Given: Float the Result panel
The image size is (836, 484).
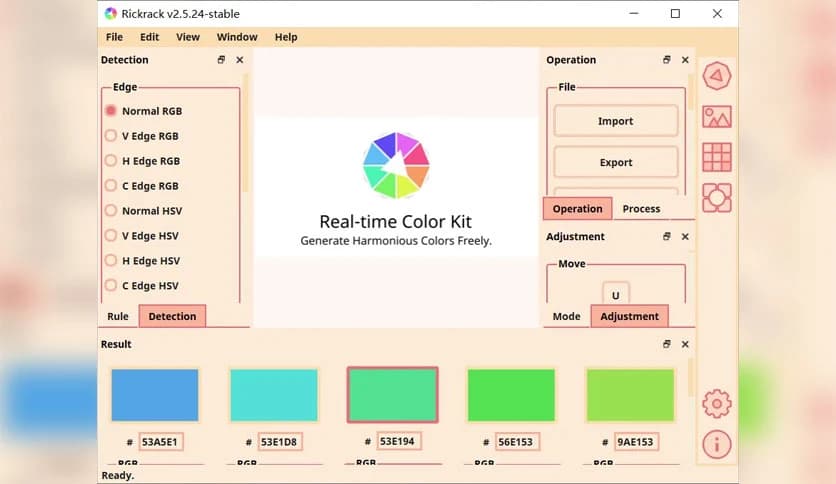Looking at the screenshot, I should (x=667, y=344).
